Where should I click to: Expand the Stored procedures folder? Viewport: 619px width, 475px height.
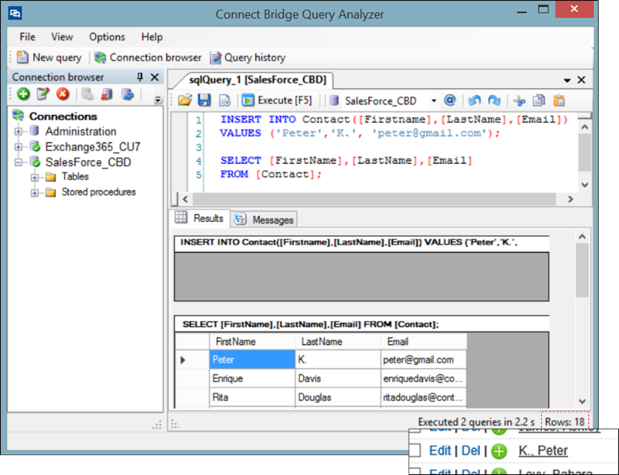tap(35, 193)
